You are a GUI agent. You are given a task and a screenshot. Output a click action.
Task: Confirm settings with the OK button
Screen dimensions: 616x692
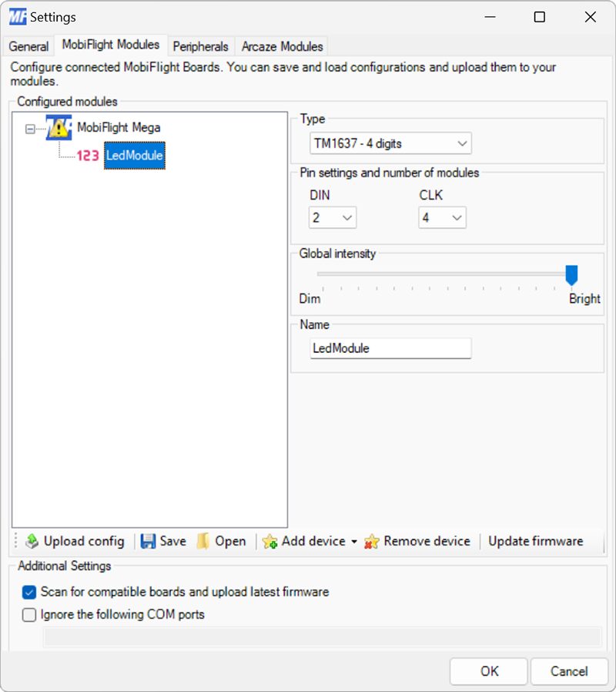[x=488, y=671]
